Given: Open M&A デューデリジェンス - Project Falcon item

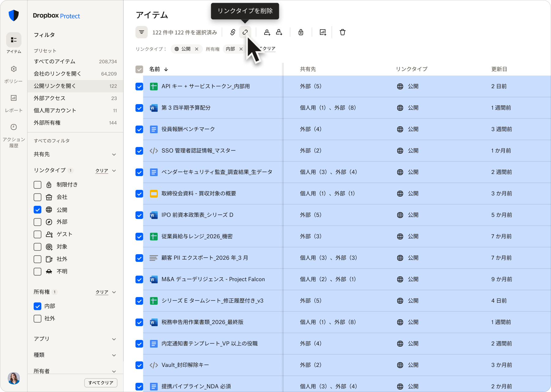Looking at the screenshot, I should click(x=213, y=279).
